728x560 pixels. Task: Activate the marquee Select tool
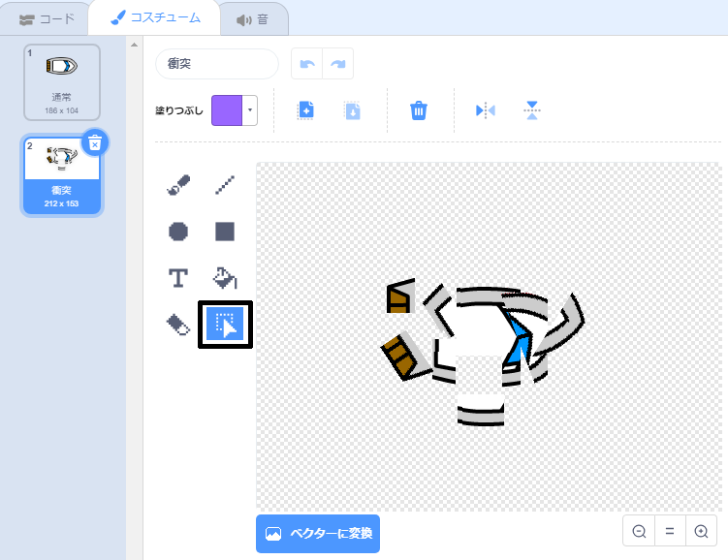(225, 325)
